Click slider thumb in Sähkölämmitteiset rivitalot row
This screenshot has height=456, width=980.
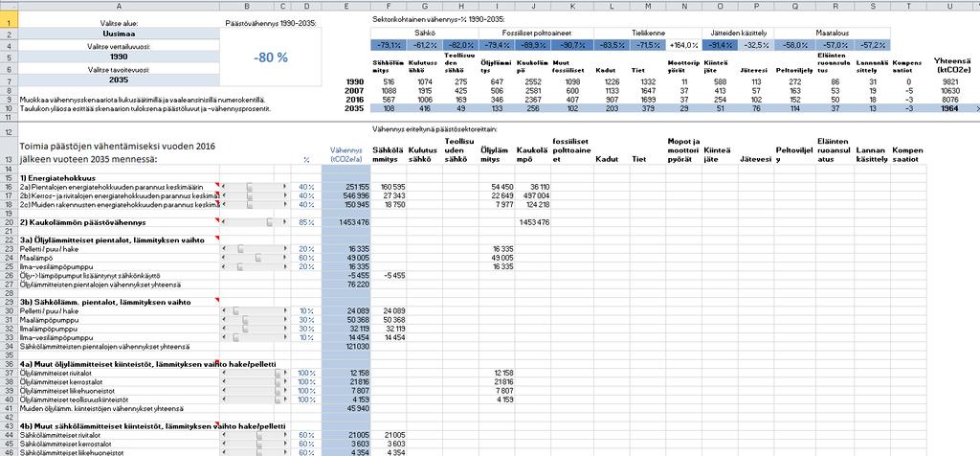point(257,435)
